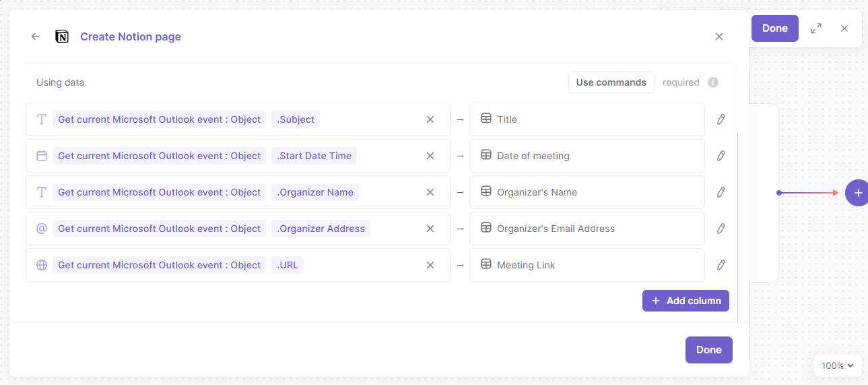Remove the .Organizer Address mapping
The width and height of the screenshot is (868, 385).
pos(430,229)
